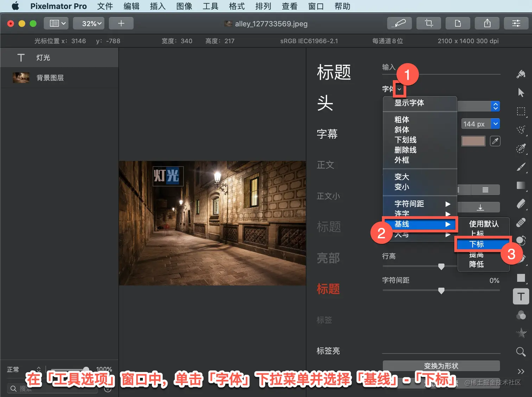Open the 排列 menu

coord(263,6)
